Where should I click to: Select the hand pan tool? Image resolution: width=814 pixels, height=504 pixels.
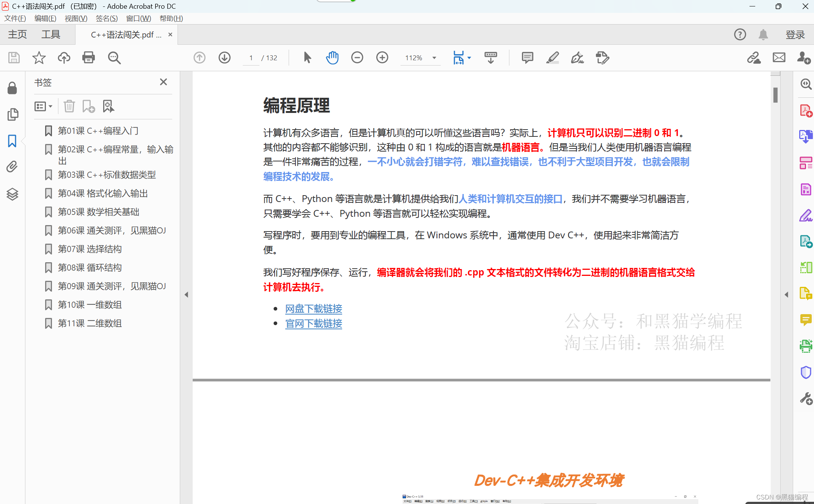coord(332,58)
